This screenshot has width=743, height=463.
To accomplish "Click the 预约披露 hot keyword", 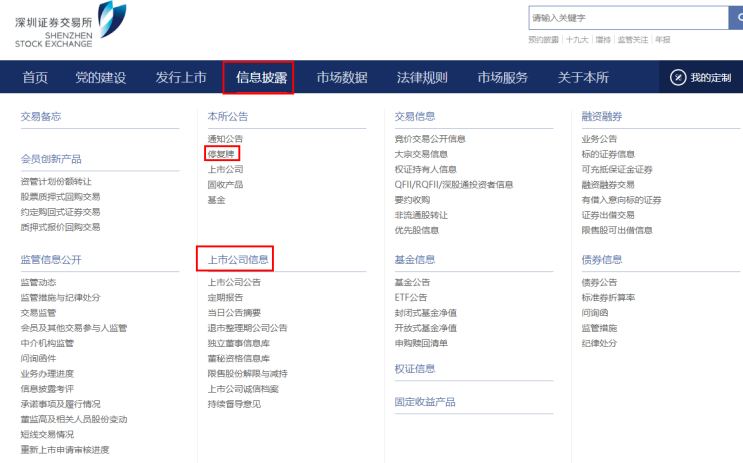I will [x=544, y=40].
